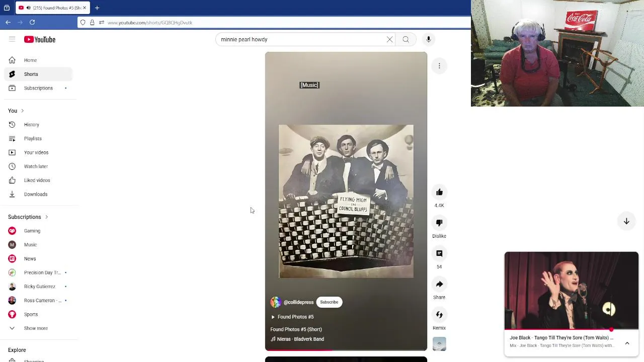Open Downloads in the sidebar
The height and width of the screenshot is (362, 644).
tap(38, 194)
